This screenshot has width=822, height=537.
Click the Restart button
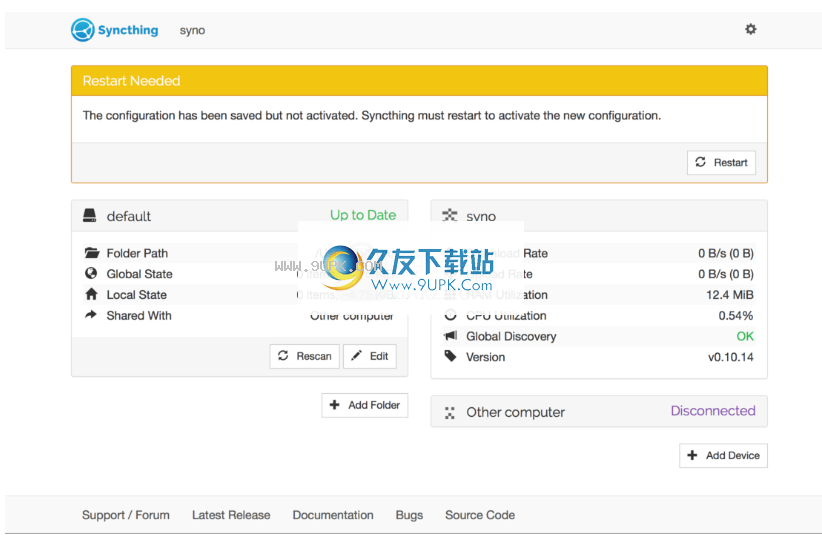pyautogui.click(x=721, y=163)
